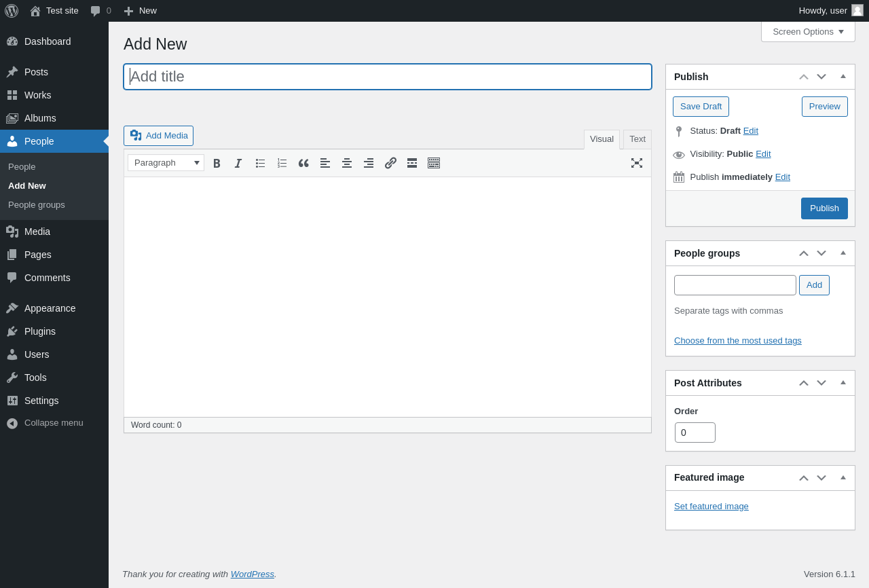Screen dimensions: 869x588
Task: Toggle italic formatting
Action: (238, 163)
